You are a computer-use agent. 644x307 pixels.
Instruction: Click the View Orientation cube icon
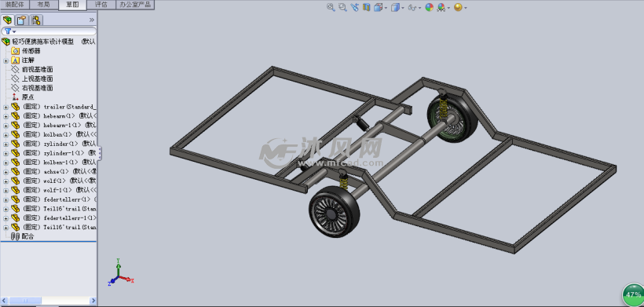coord(379,7)
